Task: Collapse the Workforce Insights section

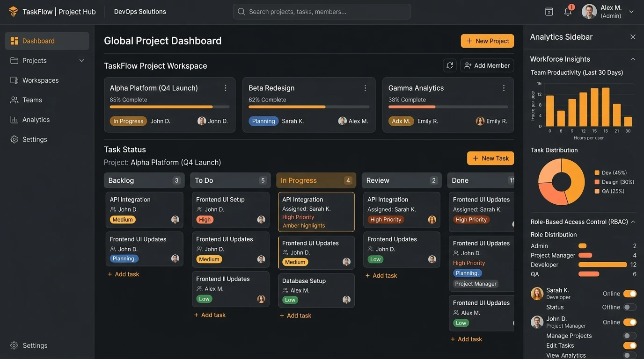Action: (x=633, y=59)
